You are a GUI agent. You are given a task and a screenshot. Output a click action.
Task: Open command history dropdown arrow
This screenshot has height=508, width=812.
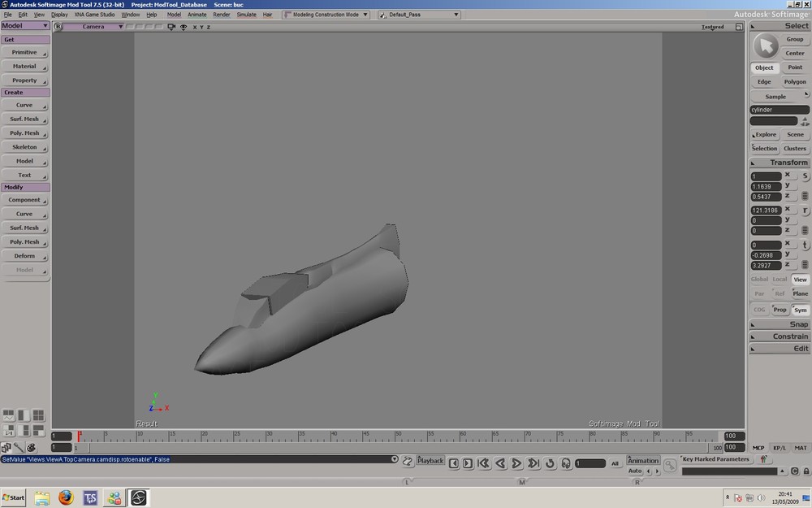pyautogui.click(x=395, y=459)
